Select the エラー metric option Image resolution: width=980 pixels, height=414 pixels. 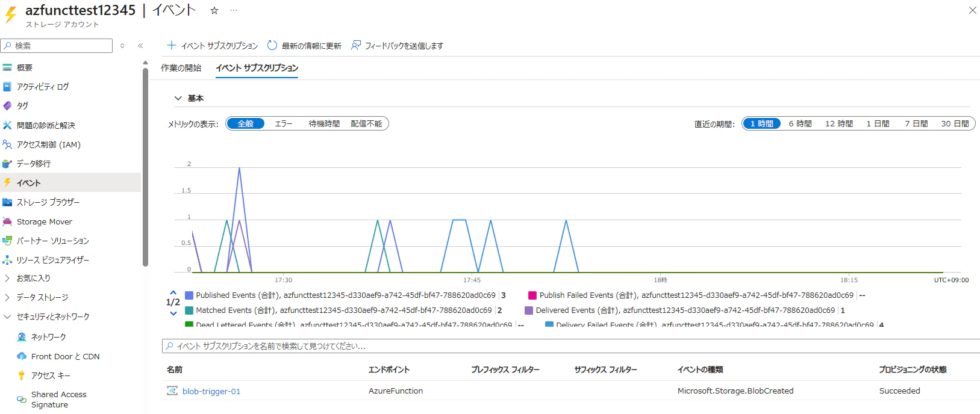coord(284,124)
